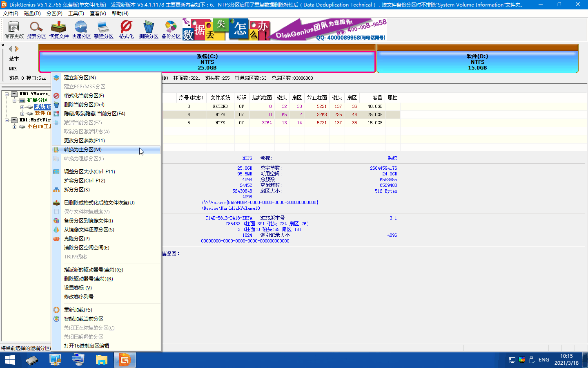Open the 磁盘(D) menu
588x368 pixels.
(x=32, y=13)
